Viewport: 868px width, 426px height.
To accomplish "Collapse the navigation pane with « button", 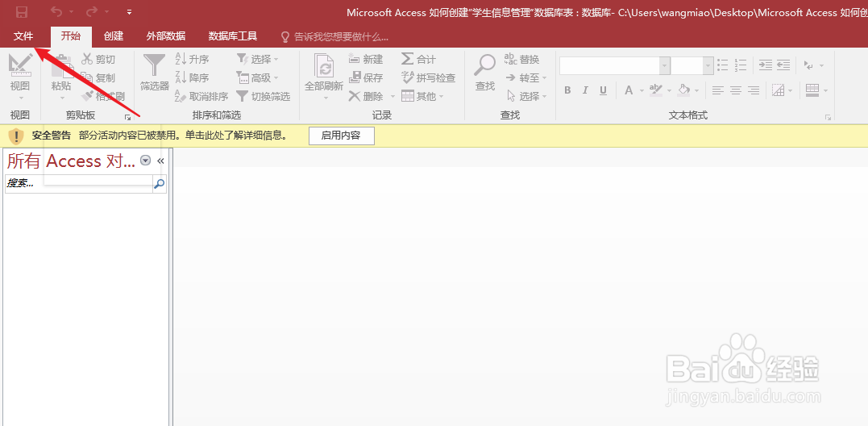I will click(x=161, y=161).
